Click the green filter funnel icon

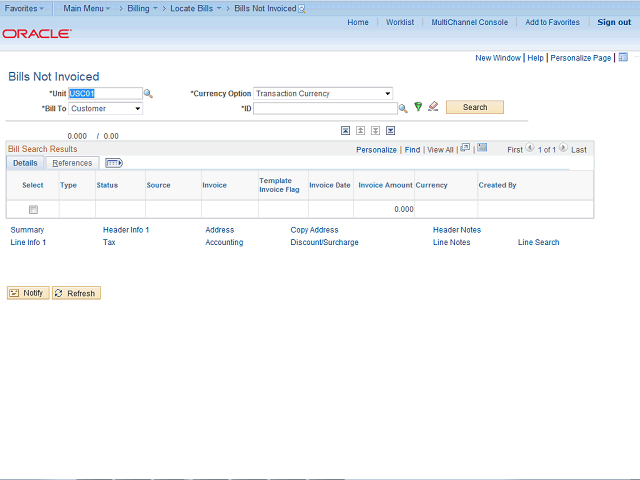coord(418,107)
